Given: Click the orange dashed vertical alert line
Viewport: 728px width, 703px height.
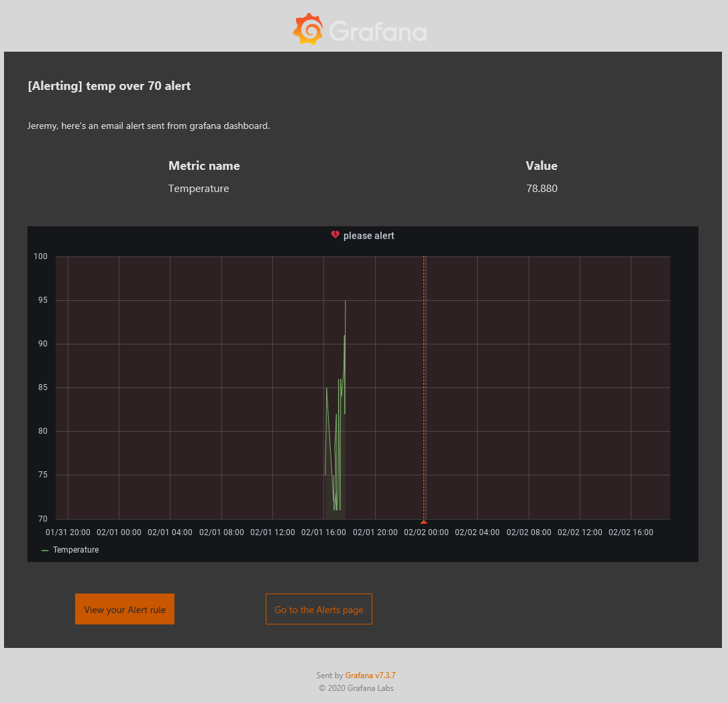Looking at the screenshot, I should click(424, 387).
